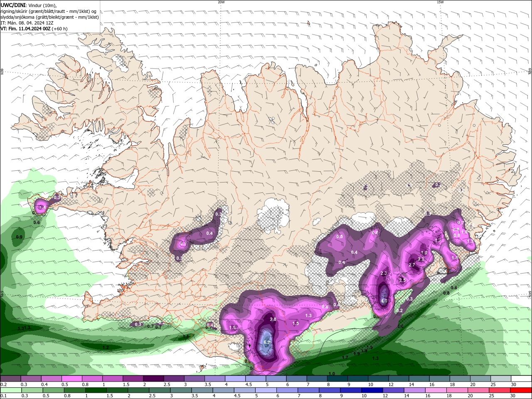Click the 1.6 snow value west of the 6.9 peak

coord(233,328)
